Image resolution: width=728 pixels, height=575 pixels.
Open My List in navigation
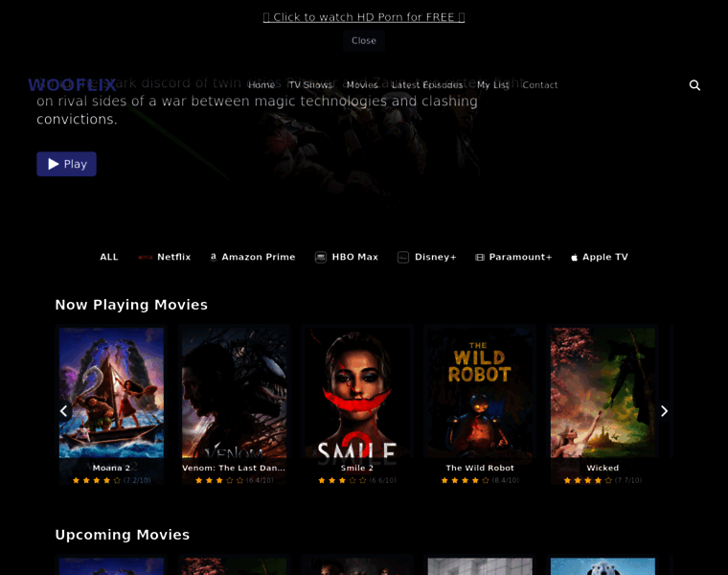[492, 85]
